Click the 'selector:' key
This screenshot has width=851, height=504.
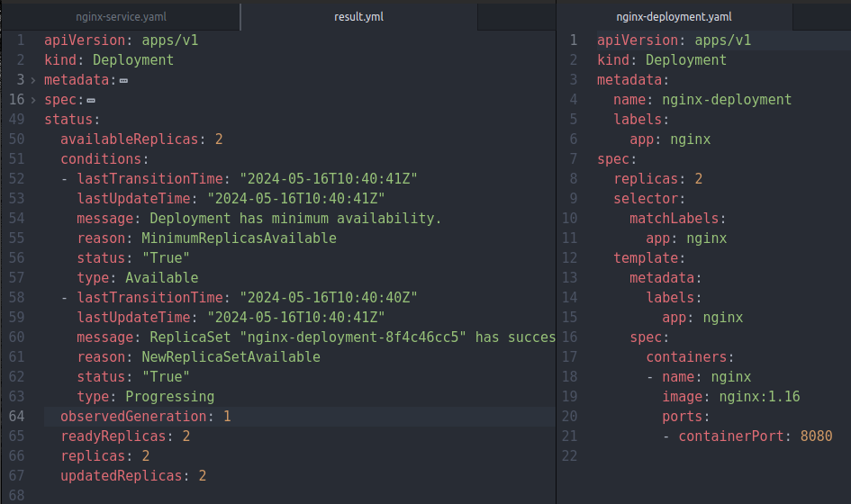(x=649, y=199)
